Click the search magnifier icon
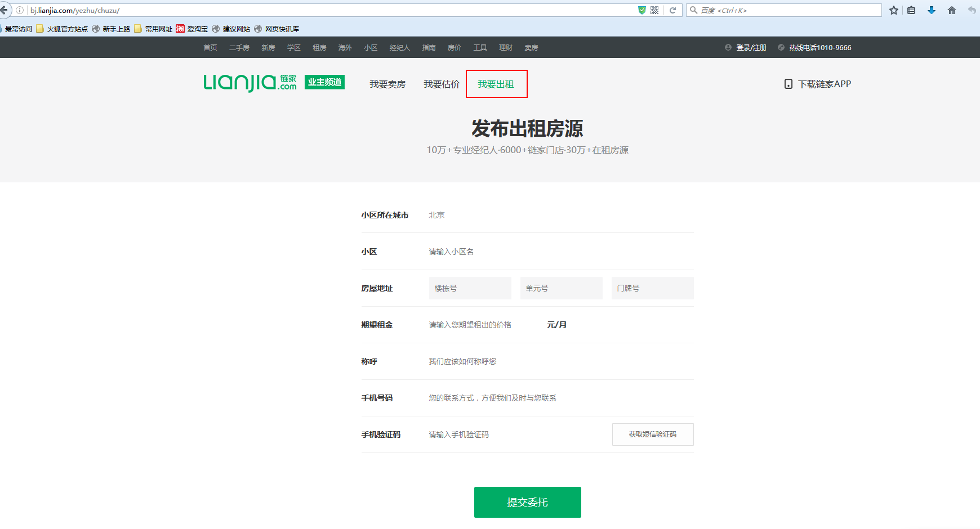 (694, 10)
